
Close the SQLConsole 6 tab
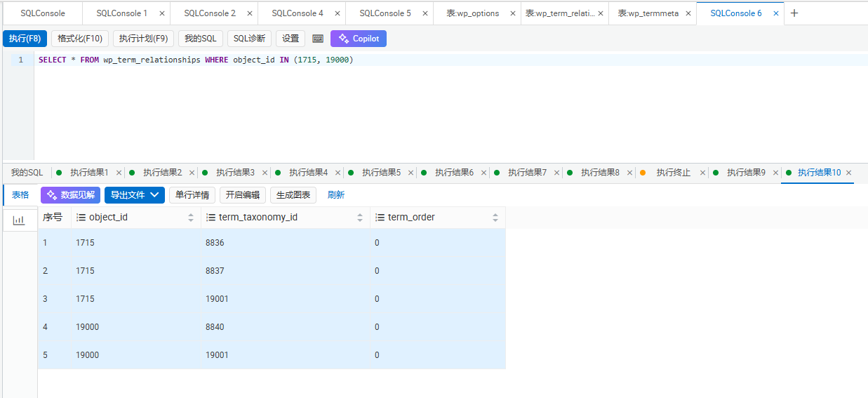point(776,13)
